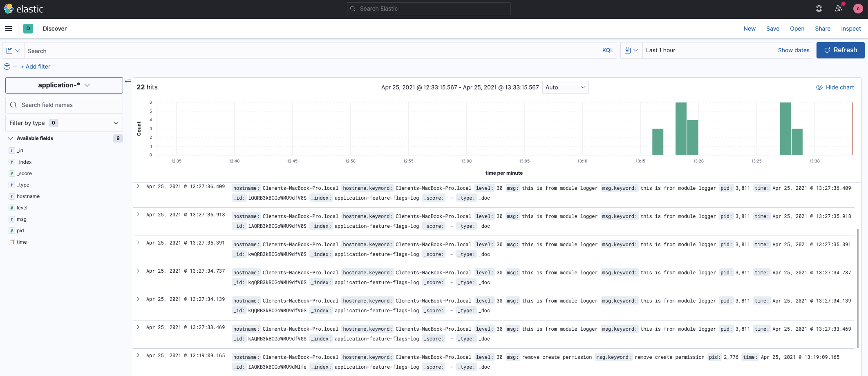Expand the 13:27:35.918 log row
This screenshot has height=376, width=868.
[x=139, y=214]
